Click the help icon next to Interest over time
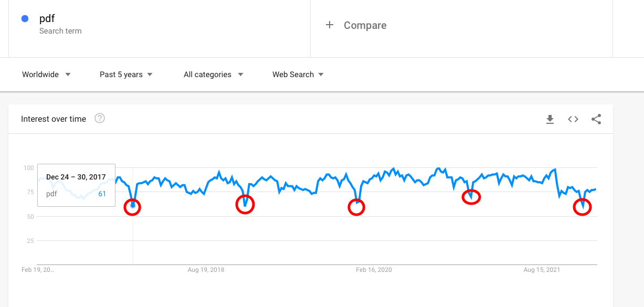 coord(100,119)
